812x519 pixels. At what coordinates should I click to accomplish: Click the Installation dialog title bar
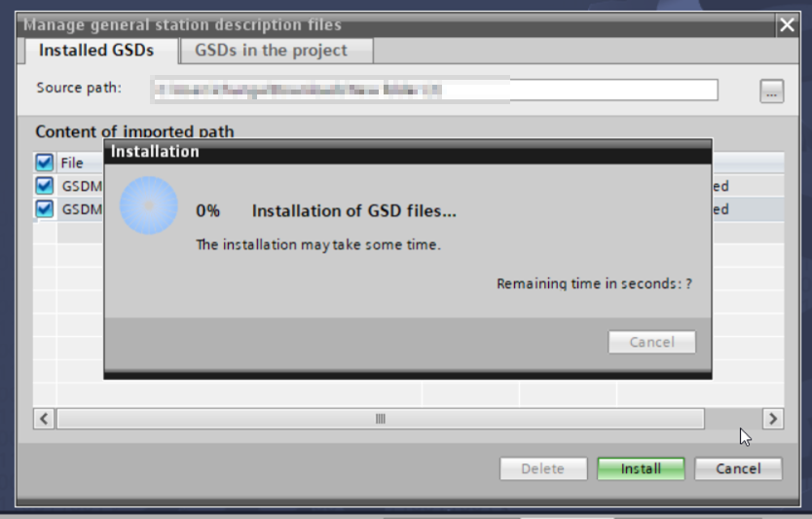click(408, 152)
